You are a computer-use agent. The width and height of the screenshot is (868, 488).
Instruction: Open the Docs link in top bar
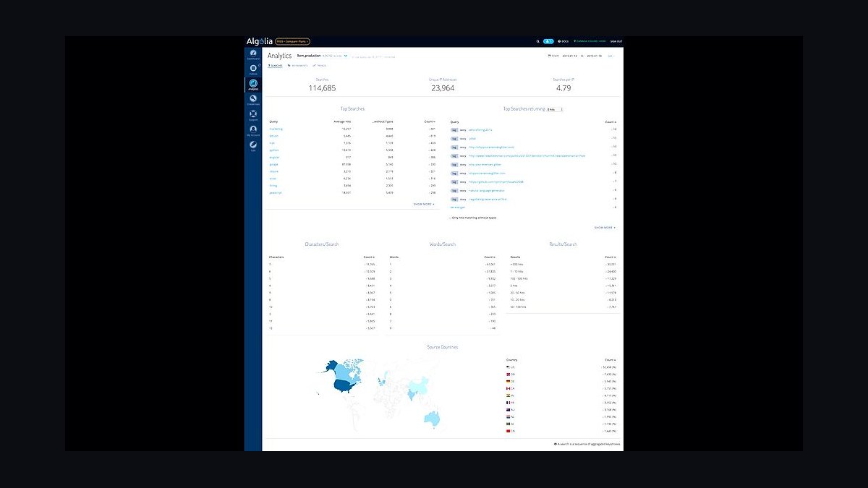tap(563, 41)
